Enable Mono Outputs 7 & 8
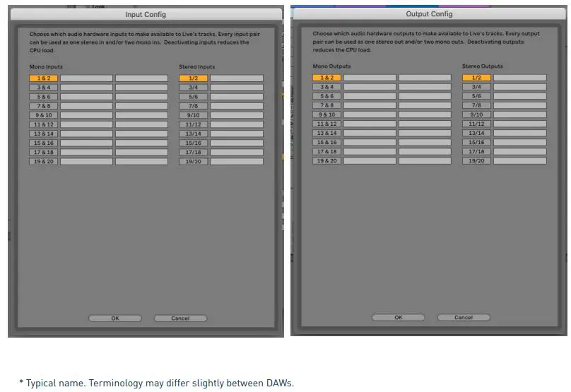Image resolution: width=571 pixels, height=392 pixels. click(327, 105)
